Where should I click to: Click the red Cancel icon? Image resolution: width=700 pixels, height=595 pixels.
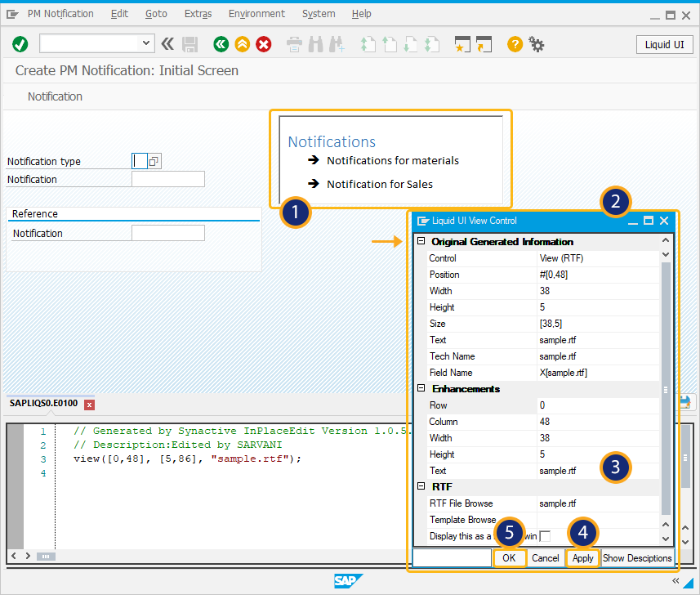(264, 44)
